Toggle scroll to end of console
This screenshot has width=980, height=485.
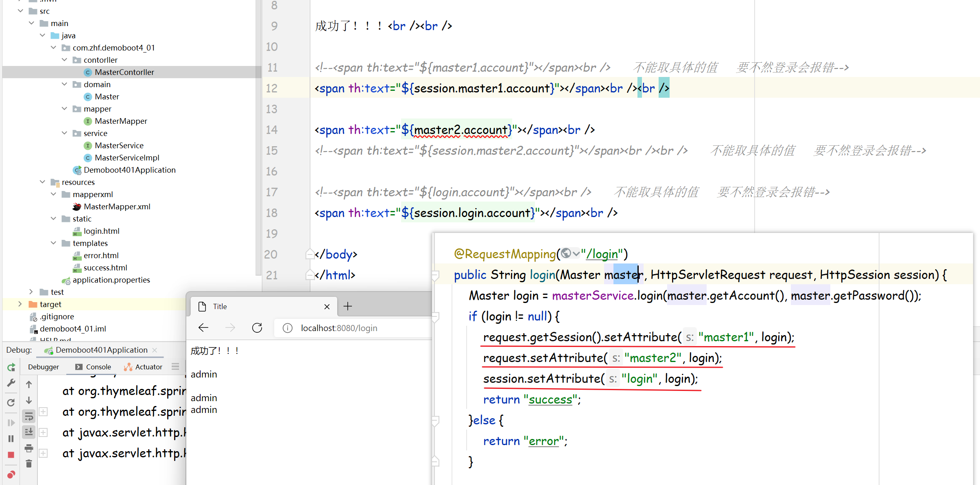tap(28, 432)
